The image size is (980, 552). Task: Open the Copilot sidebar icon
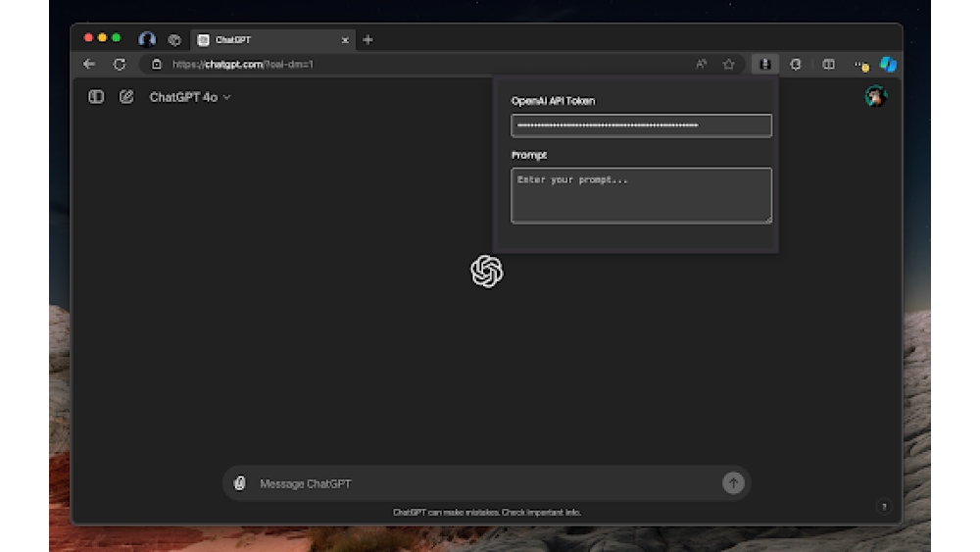tap(888, 64)
